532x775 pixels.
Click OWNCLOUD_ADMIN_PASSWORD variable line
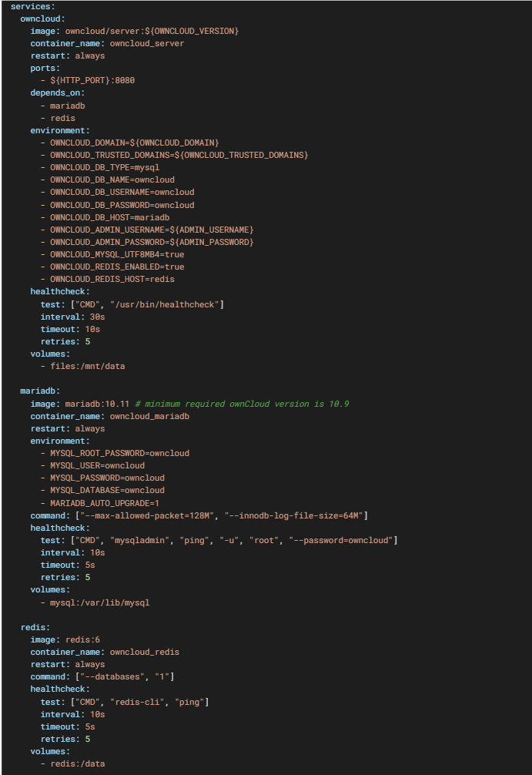(152, 242)
